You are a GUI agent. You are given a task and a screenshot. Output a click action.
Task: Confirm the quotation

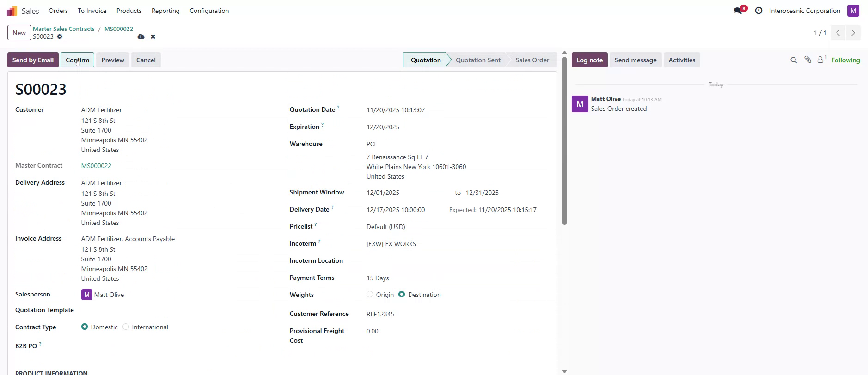point(77,60)
